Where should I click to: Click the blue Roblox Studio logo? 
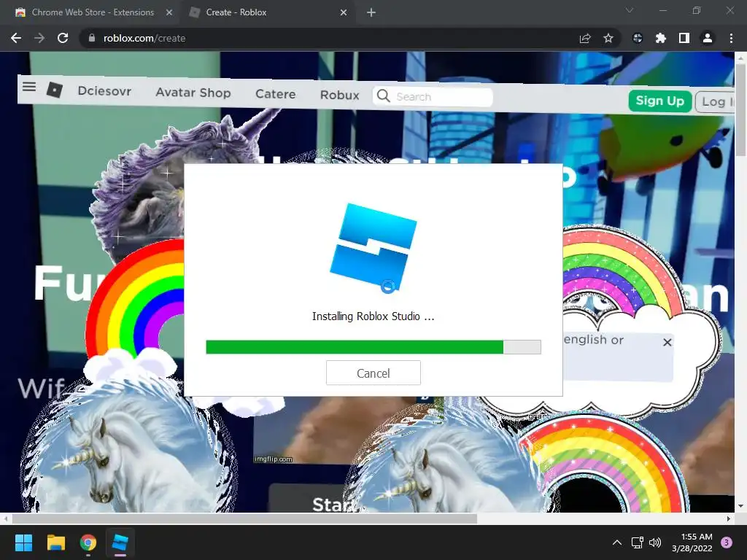pos(373,248)
